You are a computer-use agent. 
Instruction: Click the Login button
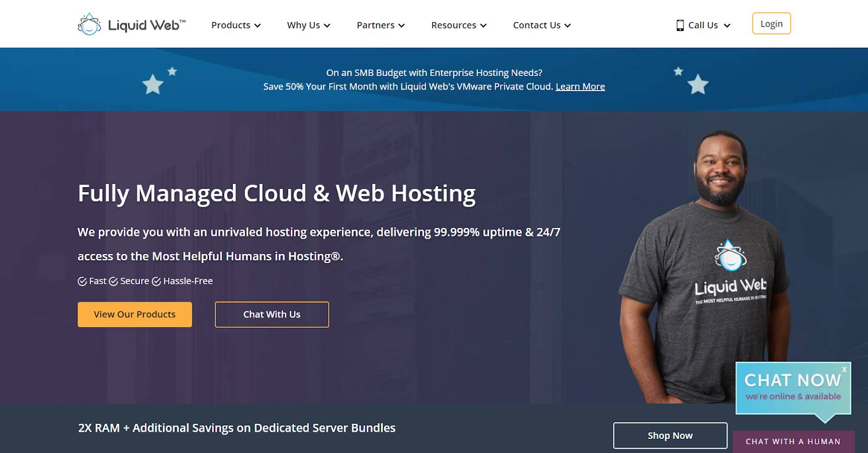point(771,23)
